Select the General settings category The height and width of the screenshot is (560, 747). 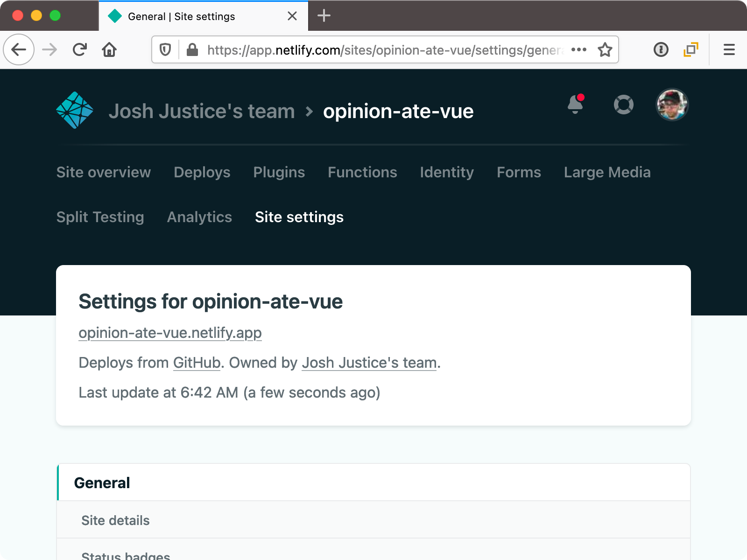(x=373, y=483)
